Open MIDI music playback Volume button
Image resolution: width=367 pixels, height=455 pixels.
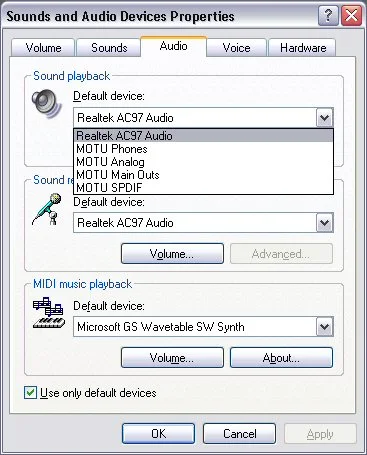[x=172, y=358]
